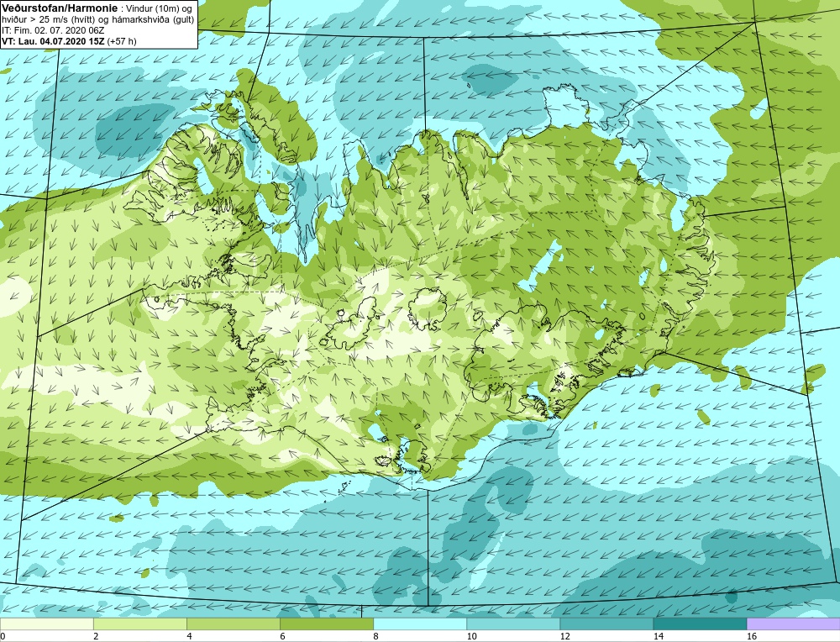Click the "Vindur (10m) og" label
Screen dimensions: 840x642
click(x=159, y=8)
